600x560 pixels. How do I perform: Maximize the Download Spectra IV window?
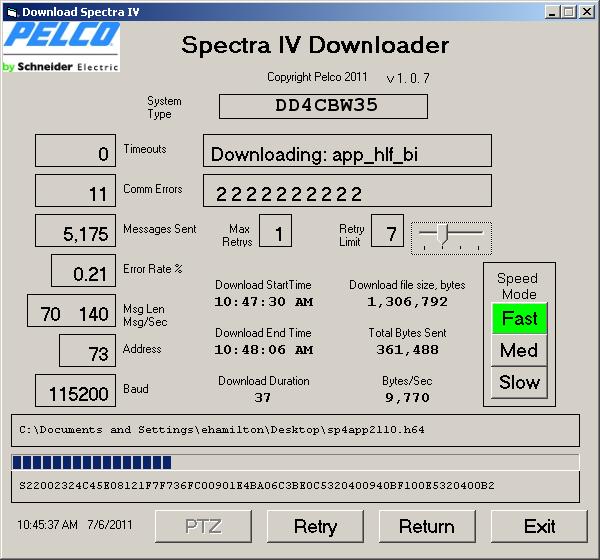(568, 12)
